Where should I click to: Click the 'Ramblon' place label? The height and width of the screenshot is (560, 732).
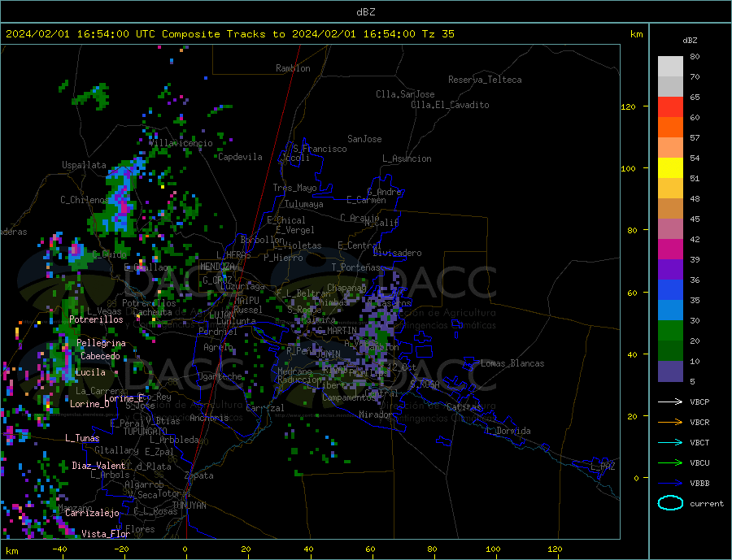pos(293,68)
